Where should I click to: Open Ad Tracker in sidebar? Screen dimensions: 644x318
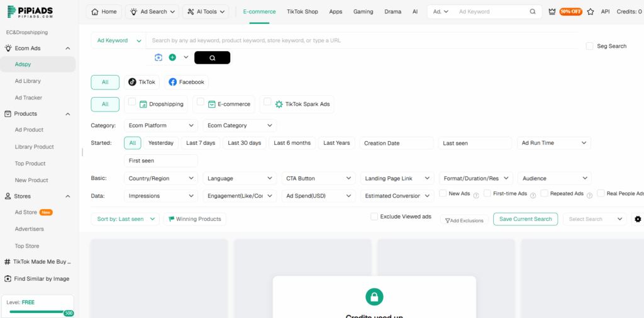tap(28, 98)
